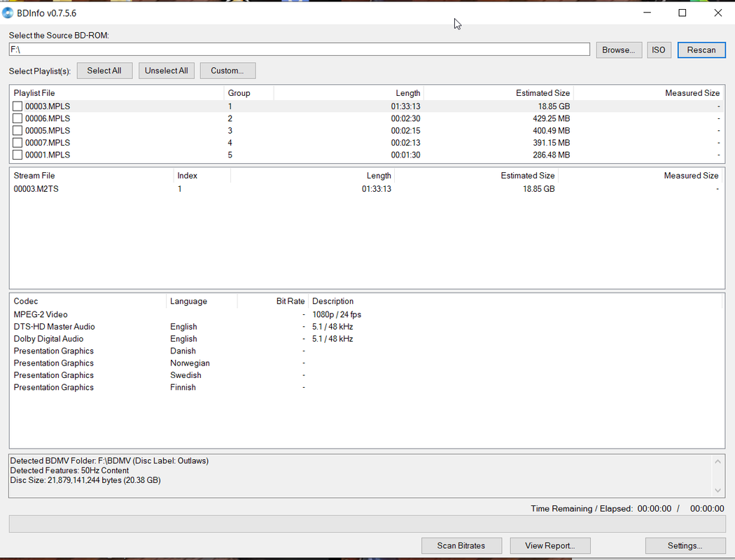Click the Language column header
Image resolution: width=735 pixels, height=560 pixels.
coord(202,301)
